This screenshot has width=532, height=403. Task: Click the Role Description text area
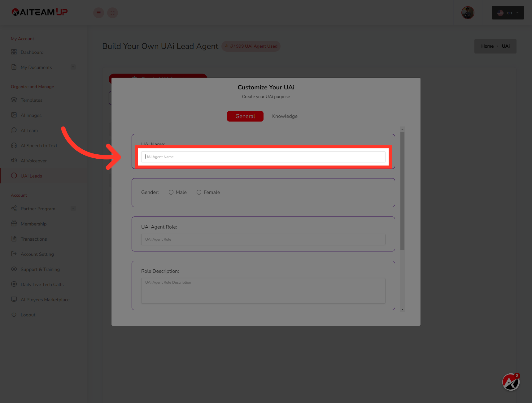(263, 291)
